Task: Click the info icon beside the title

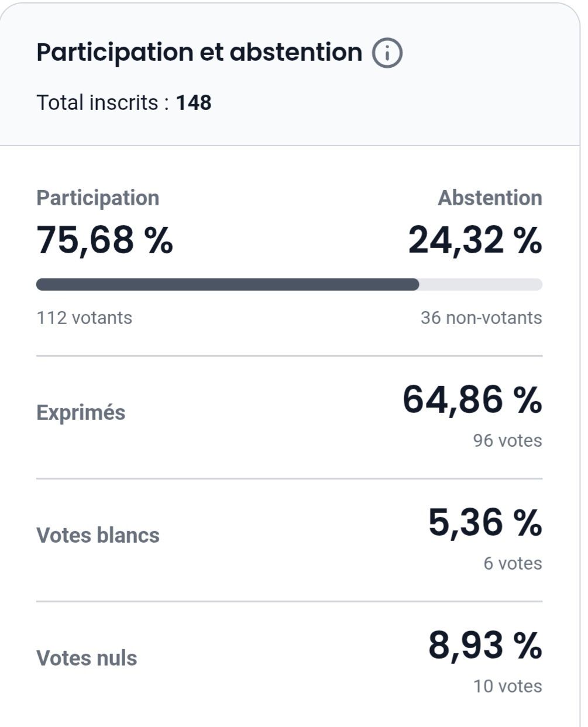Action: [x=387, y=53]
